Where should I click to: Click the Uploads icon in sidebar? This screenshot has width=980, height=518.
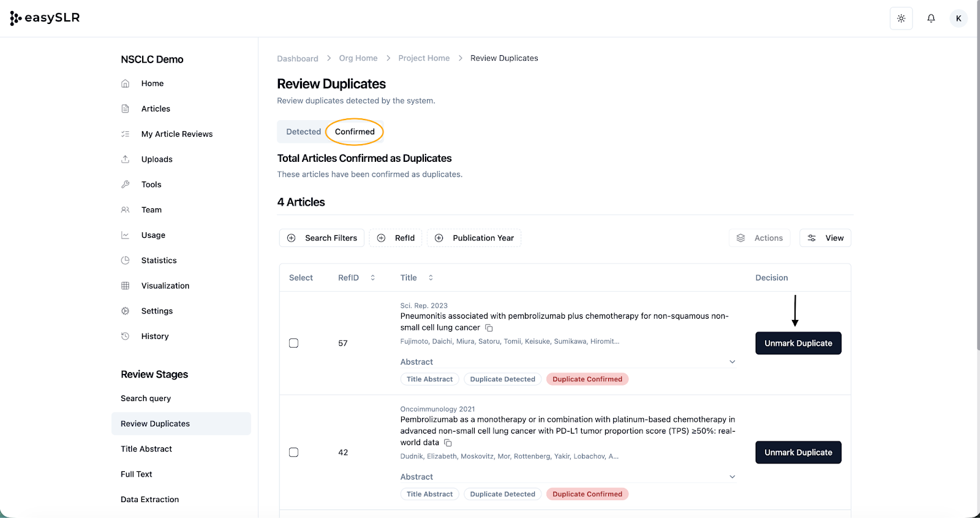126,159
